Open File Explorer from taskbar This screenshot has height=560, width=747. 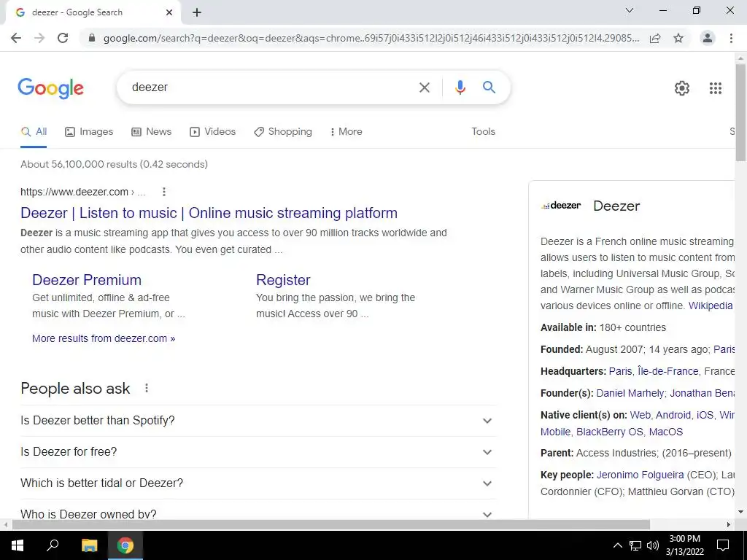pyautogui.click(x=89, y=545)
